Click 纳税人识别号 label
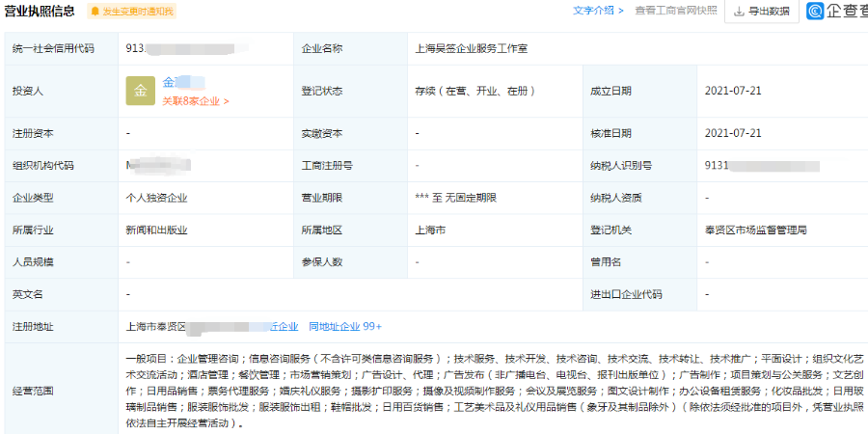 click(620, 166)
